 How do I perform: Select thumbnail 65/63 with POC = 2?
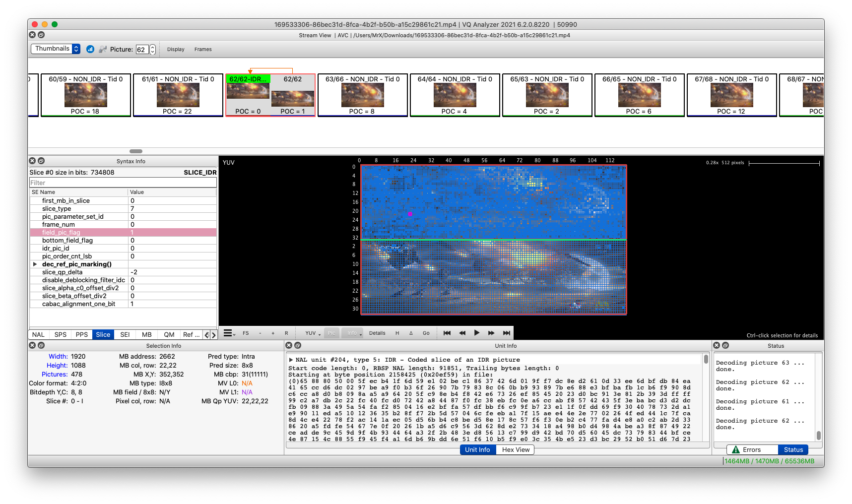[x=547, y=95]
